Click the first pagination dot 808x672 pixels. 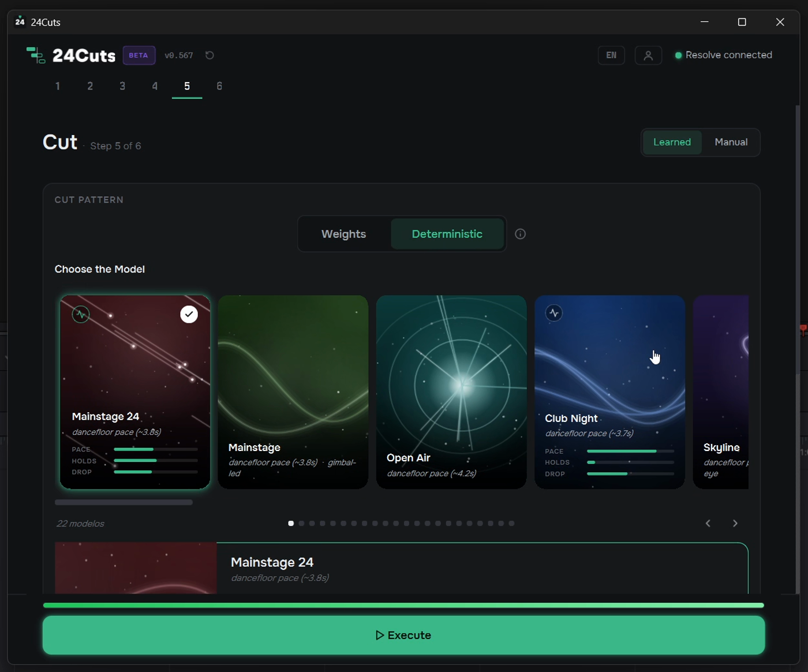click(291, 524)
